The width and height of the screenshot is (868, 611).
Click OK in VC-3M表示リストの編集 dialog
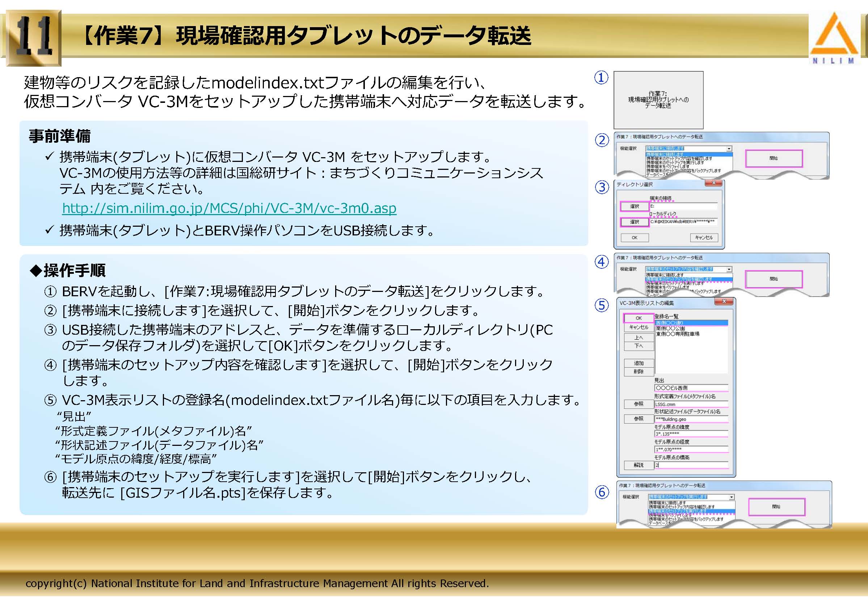[639, 319]
